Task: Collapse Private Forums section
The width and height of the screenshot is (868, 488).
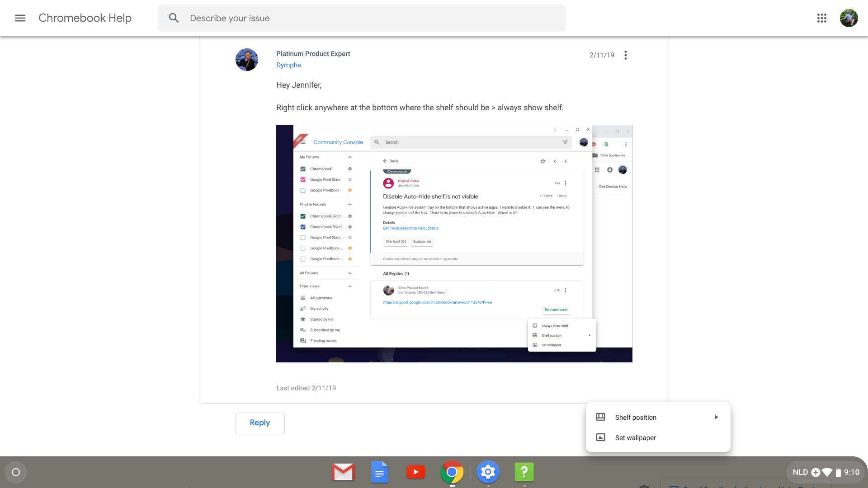Action: coord(350,204)
